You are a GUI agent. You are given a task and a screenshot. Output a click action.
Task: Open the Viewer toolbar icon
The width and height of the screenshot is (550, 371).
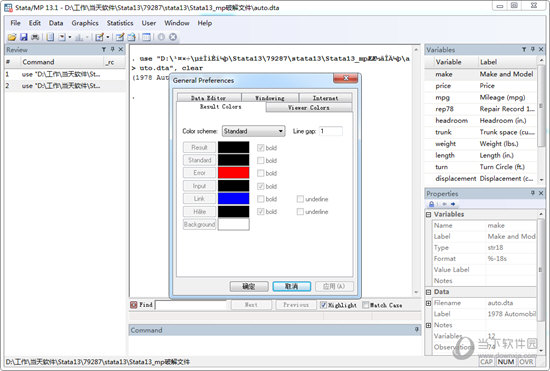coord(62,37)
